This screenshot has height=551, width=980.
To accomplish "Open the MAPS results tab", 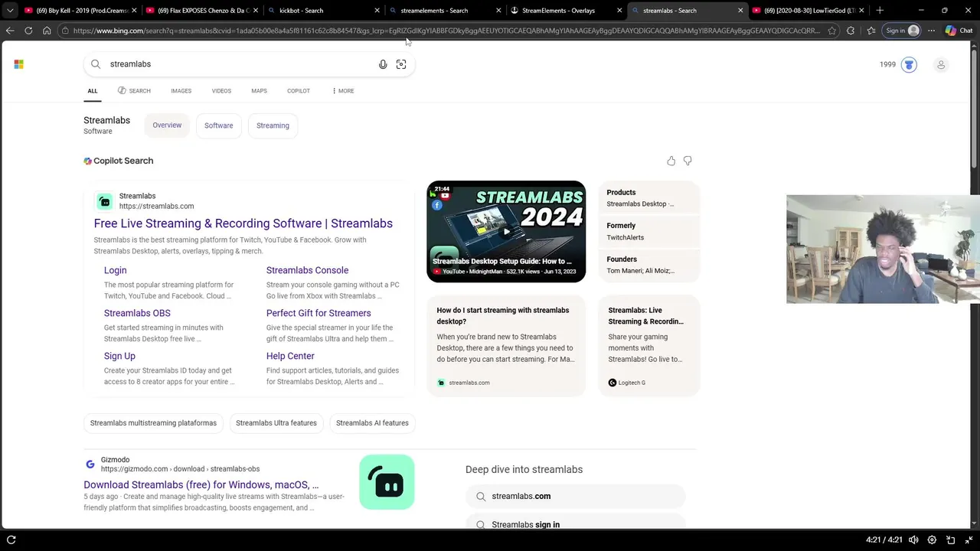I will pyautogui.click(x=259, y=91).
